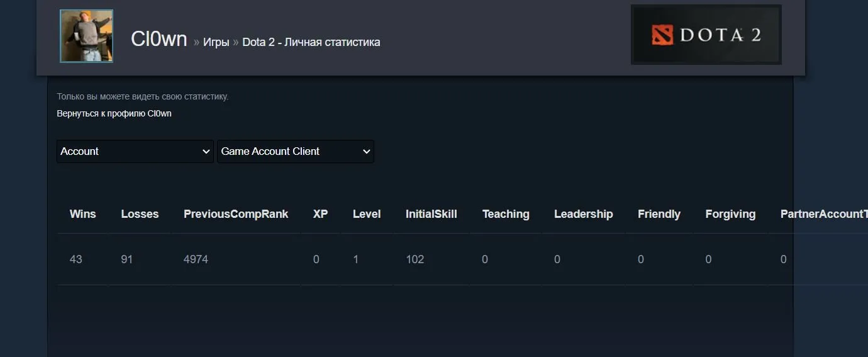Select the Losses value 91

coord(127,259)
